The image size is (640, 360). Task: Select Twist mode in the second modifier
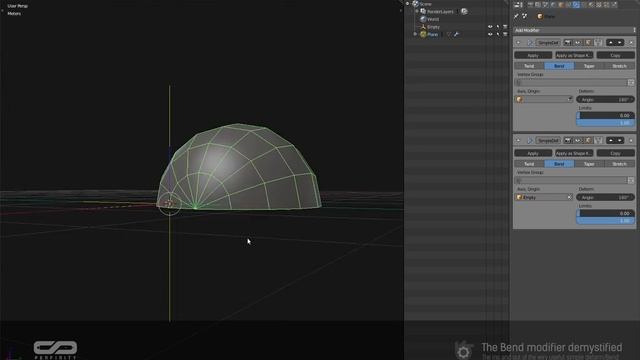point(529,164)
